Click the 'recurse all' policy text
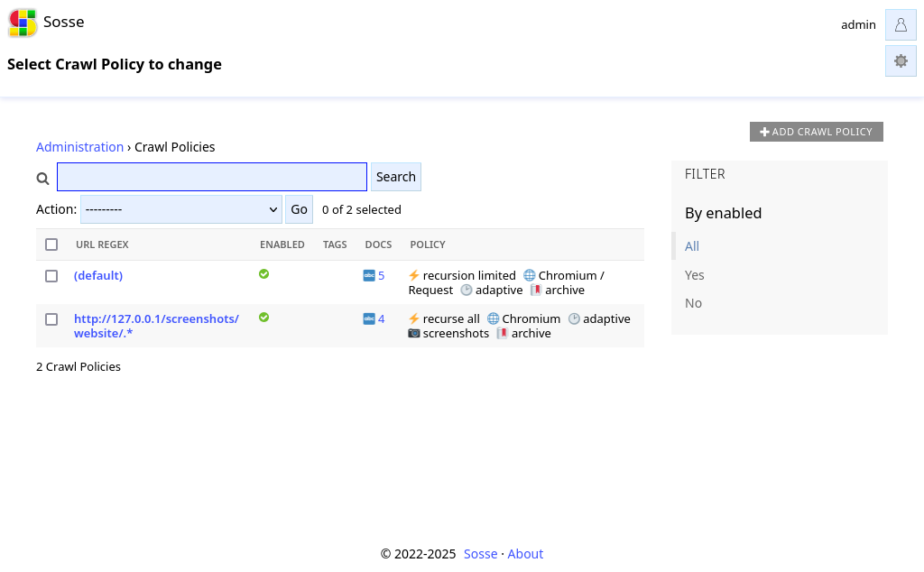924x572 pixels. click(x=451, y=319)
